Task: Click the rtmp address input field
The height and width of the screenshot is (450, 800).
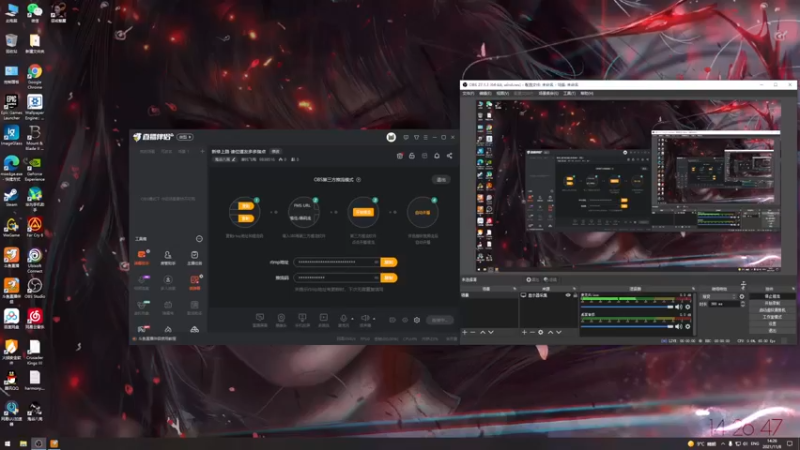Action: (x=337, y=262)
